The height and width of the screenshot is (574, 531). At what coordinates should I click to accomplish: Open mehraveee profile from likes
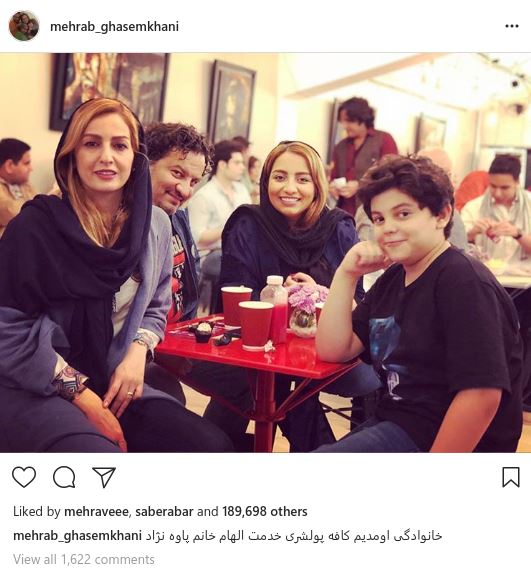tap(96, 511)
